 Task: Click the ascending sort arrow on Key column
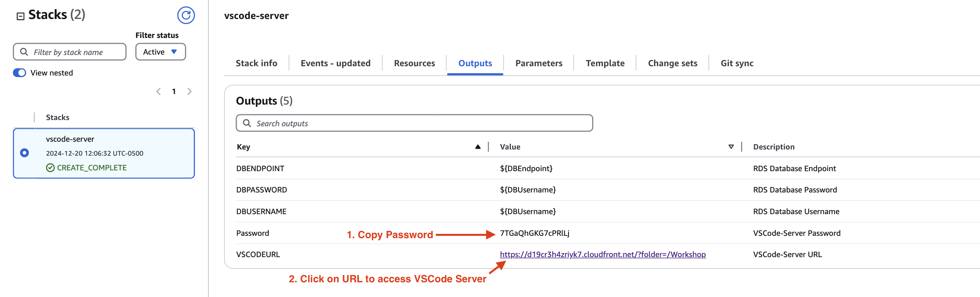tap(478, 146)
